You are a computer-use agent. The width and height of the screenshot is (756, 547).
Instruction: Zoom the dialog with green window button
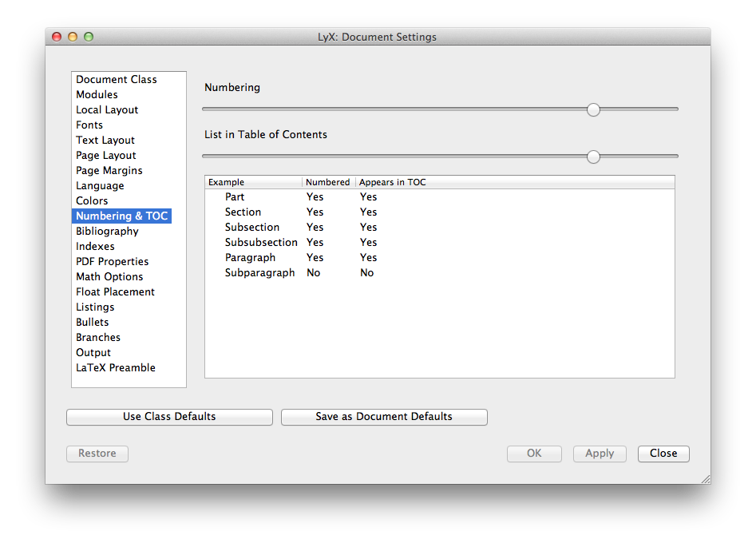(x=89, y=37)
